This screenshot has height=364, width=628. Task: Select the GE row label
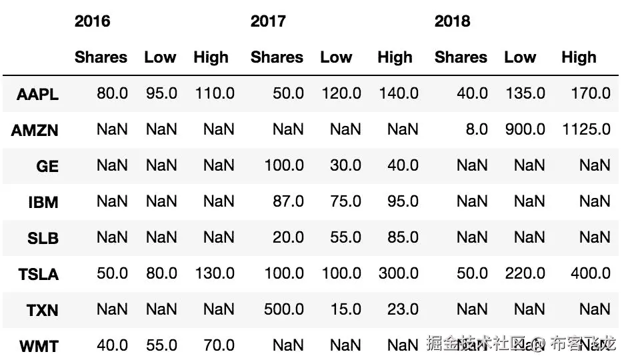(x=47, y=166)
